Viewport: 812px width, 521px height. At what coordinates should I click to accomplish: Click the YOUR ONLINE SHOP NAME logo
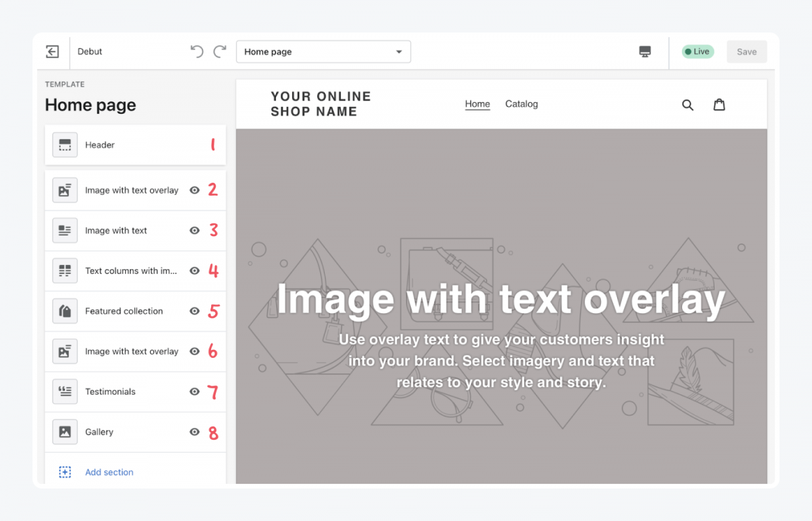(x=321, y=104)
